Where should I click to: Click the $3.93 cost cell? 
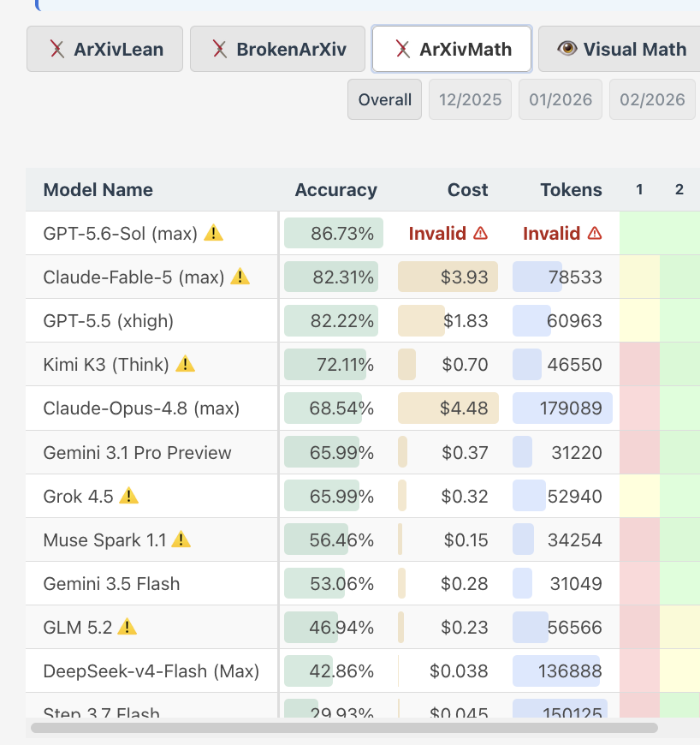click(448, 277)
